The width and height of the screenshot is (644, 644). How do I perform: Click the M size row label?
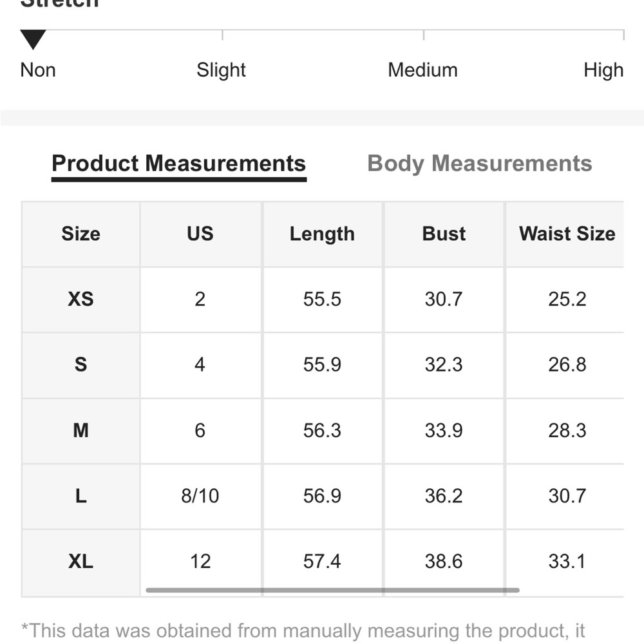80,430
